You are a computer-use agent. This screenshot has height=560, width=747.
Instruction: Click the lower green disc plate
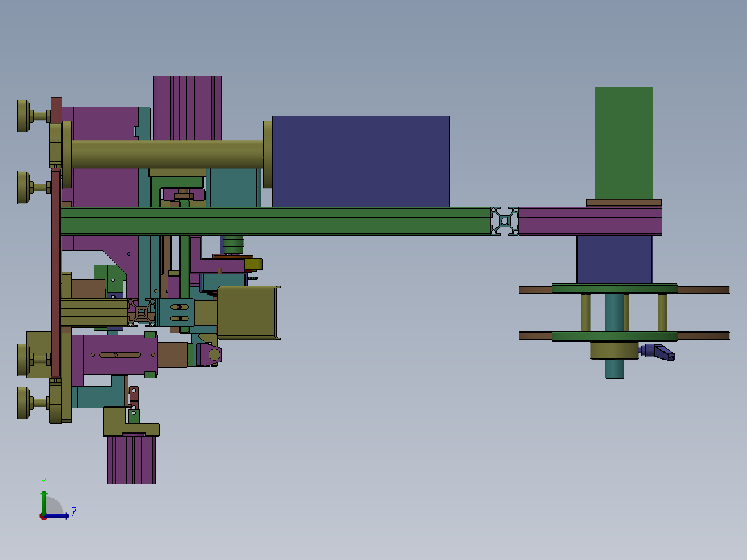coord(615,336)
